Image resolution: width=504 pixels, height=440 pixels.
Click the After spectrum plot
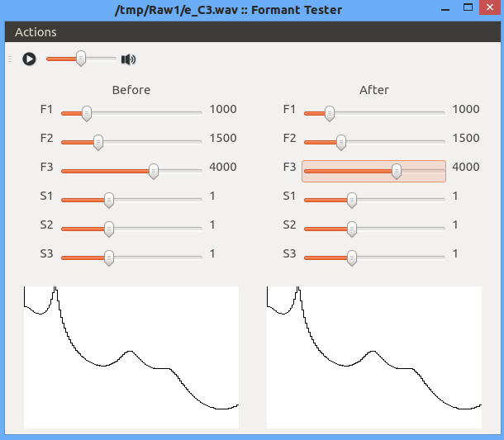pyautogui.click(x=374, y=357)
